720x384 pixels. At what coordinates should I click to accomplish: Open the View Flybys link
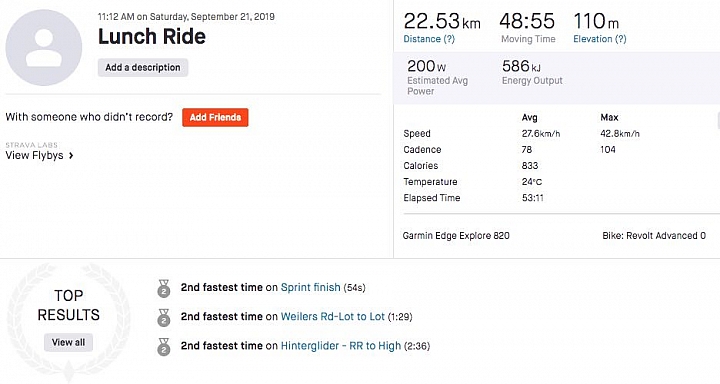click(x=34, y=155)
